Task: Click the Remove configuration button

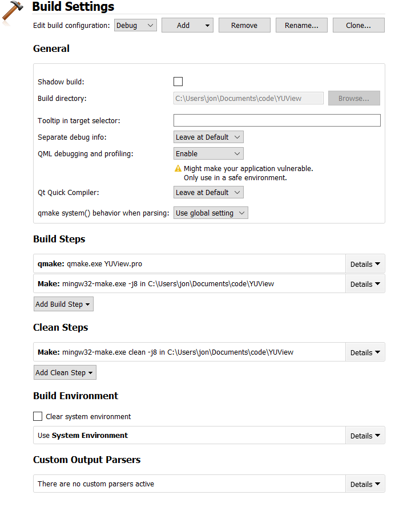Action: tap(244, 25)
